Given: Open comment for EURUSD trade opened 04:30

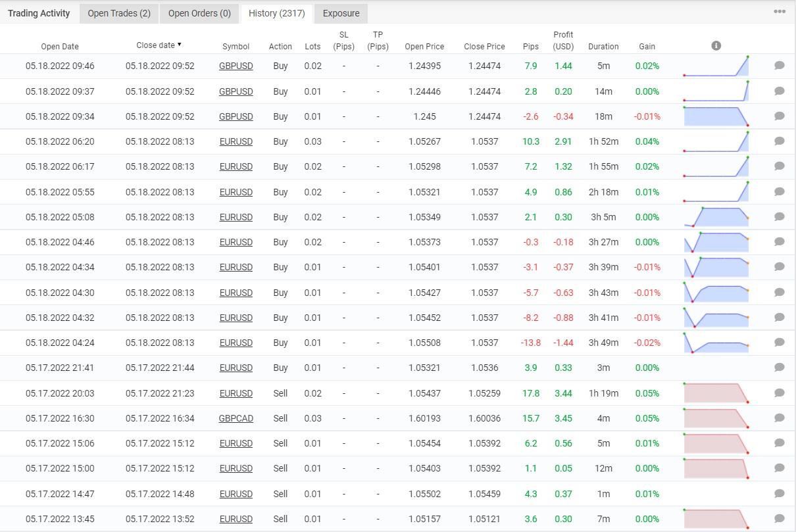Looking at the screenshot, I should (x=780, y=292).
